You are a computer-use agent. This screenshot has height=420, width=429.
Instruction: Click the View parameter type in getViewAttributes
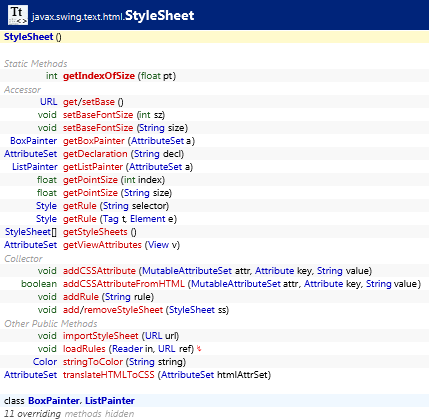tap(158, 245)
